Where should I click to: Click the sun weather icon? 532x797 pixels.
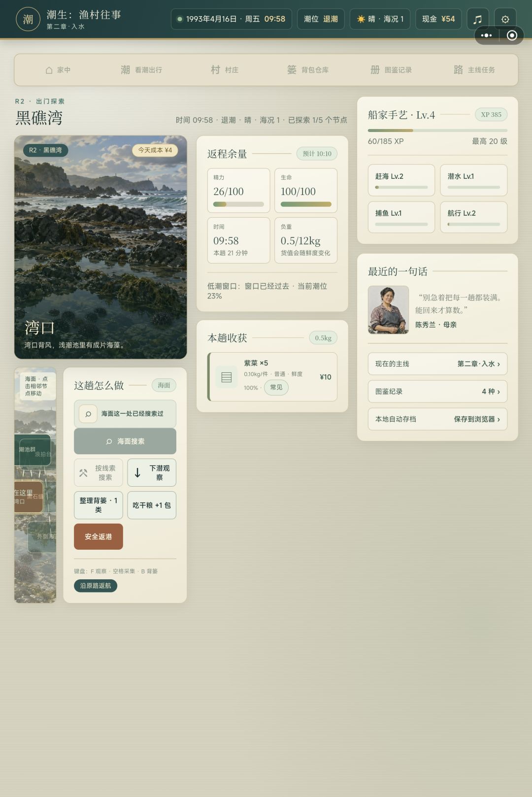[x=361, y=19]
